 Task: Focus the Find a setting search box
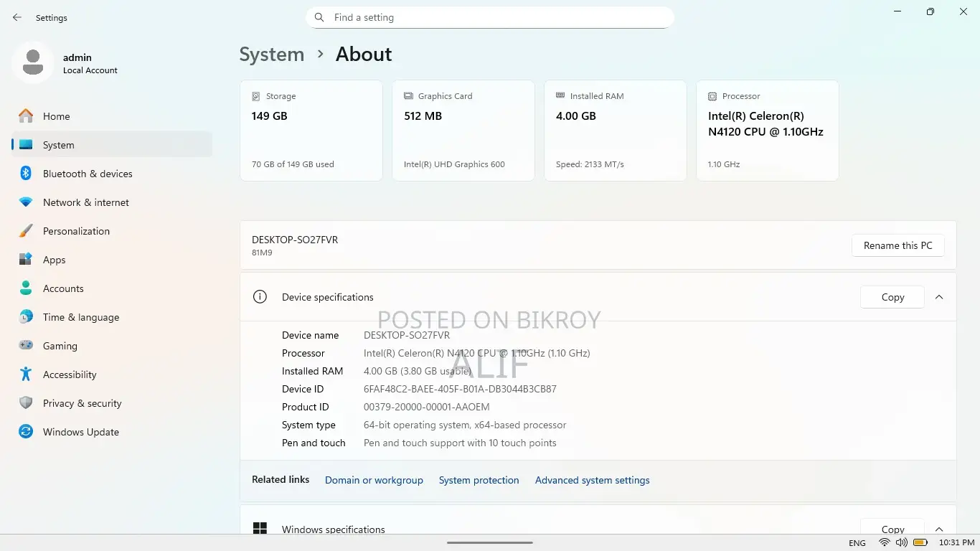490,17
